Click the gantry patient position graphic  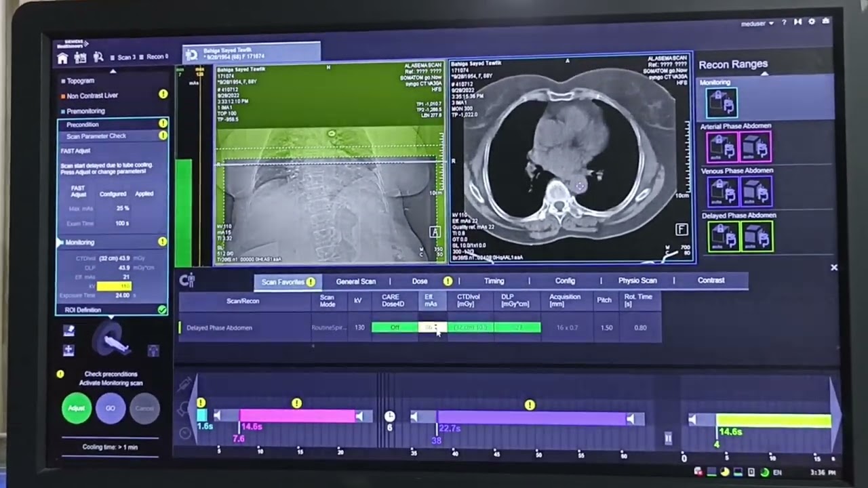[111, 339]
